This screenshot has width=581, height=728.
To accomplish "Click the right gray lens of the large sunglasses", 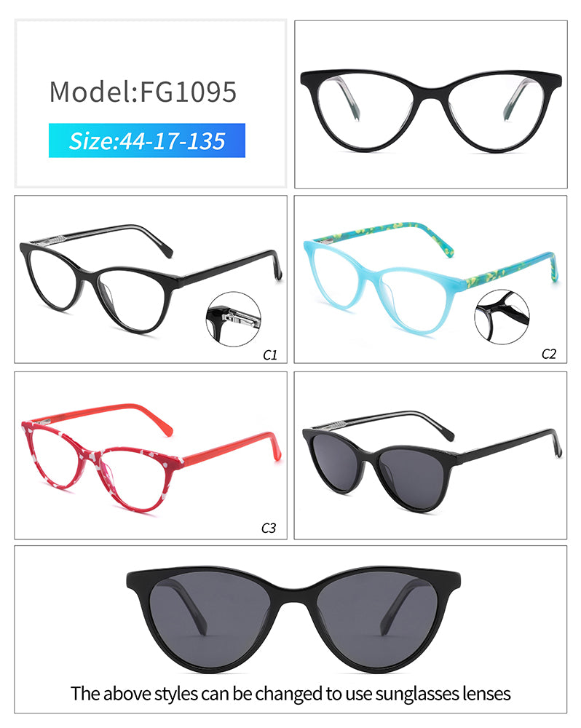I will coord(378,616).
